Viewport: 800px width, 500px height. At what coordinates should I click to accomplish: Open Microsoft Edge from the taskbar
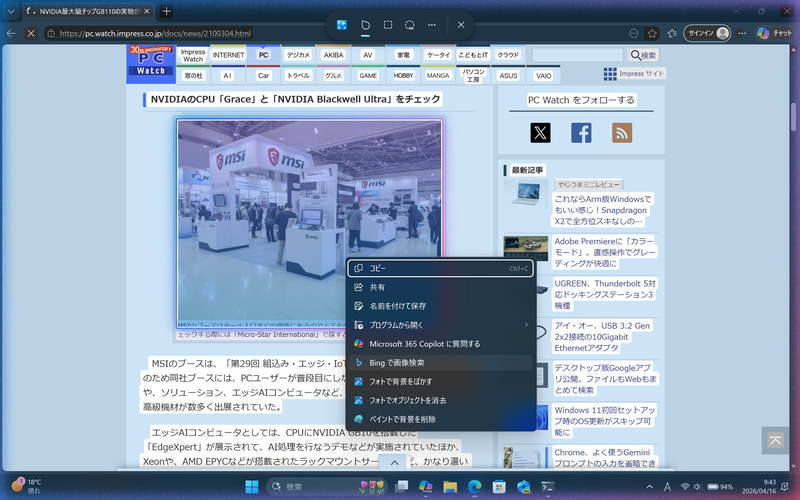(x=474, y=487)
